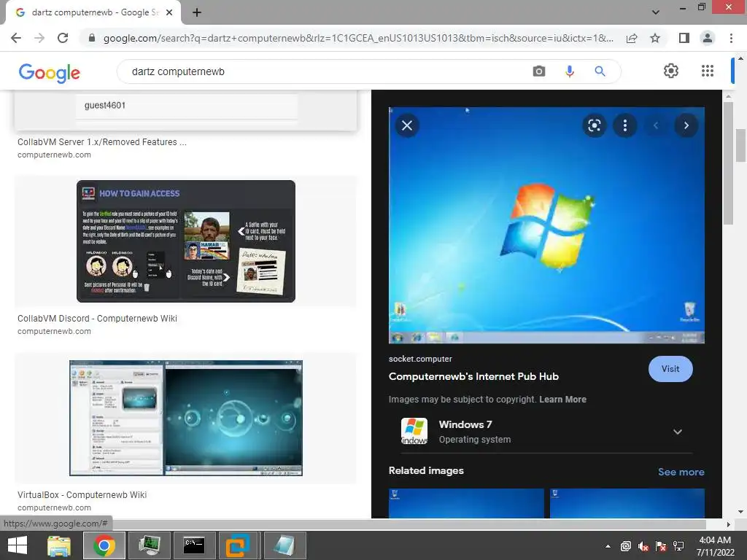Open the Learn More copyright link

click(562, 400)
